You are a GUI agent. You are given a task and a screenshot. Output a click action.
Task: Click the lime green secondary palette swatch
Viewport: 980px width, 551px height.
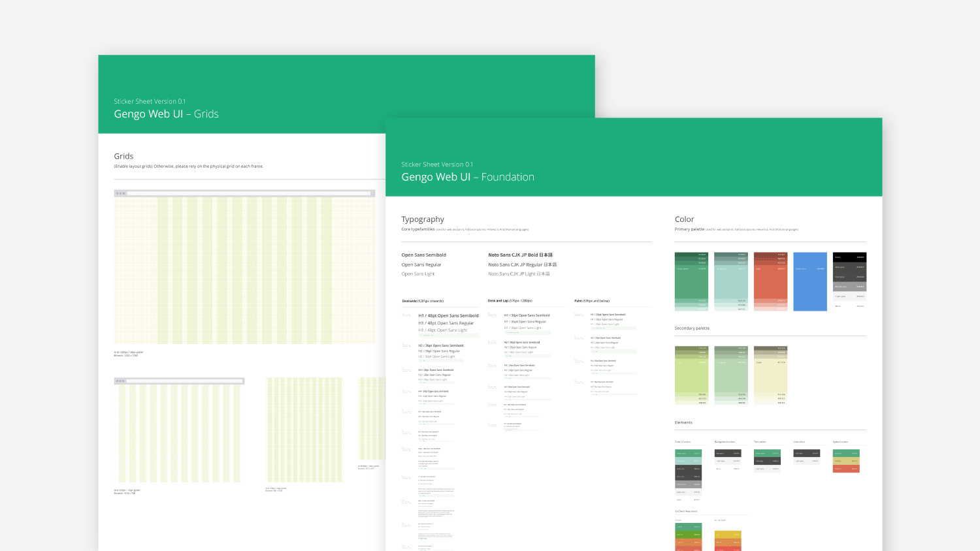(691, 375)
